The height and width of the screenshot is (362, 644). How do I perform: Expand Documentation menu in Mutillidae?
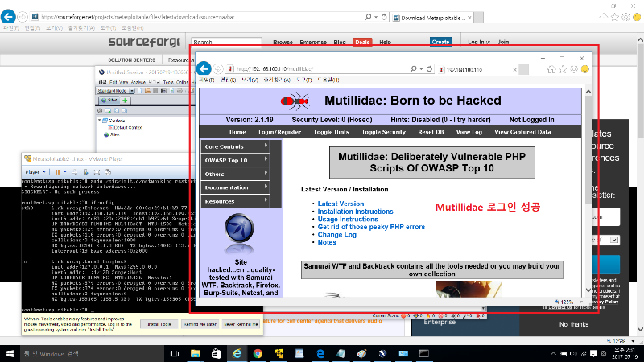pos(235,187)
